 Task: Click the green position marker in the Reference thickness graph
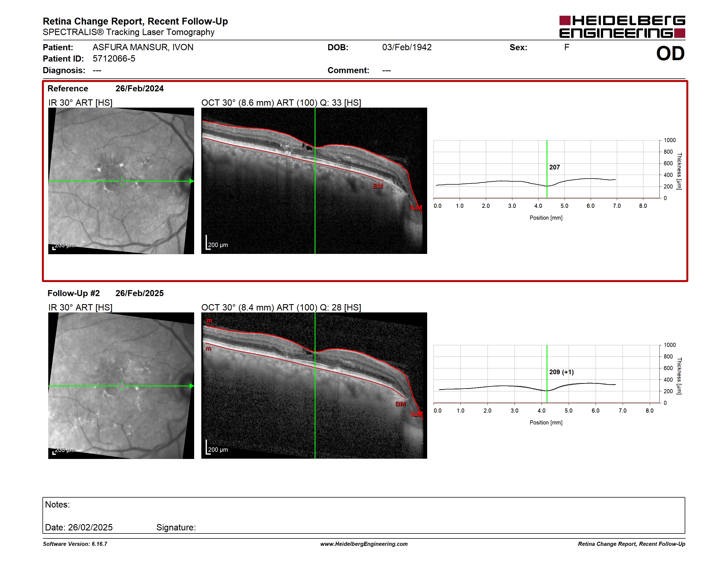(547, 169)
